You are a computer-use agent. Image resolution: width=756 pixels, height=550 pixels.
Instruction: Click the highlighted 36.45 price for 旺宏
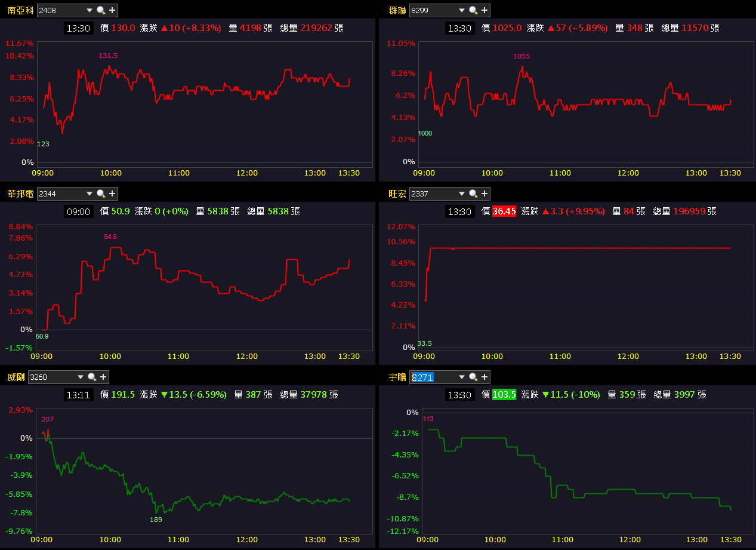[x=504, y=211]
